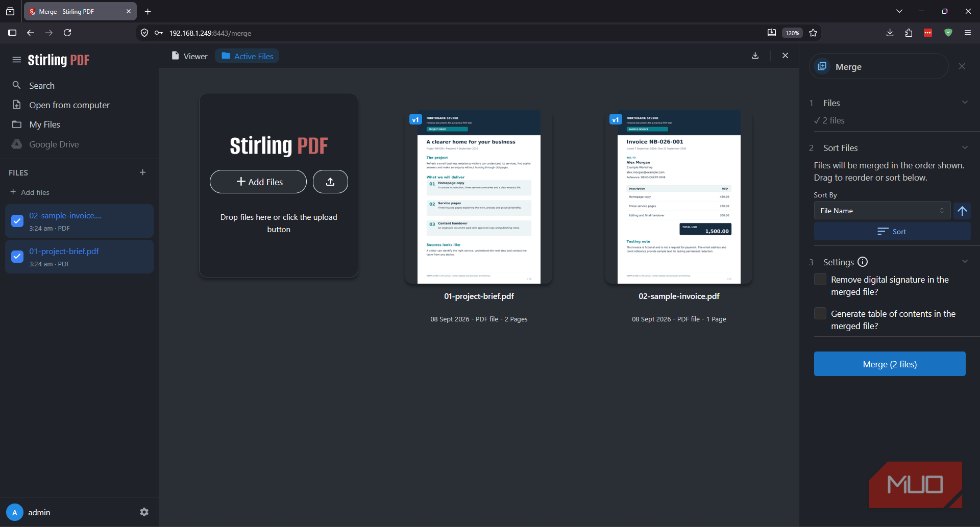The width and height of the screenshot is (980, 527).
Task: Download files using workspace download icon
Action: point(755,56)
